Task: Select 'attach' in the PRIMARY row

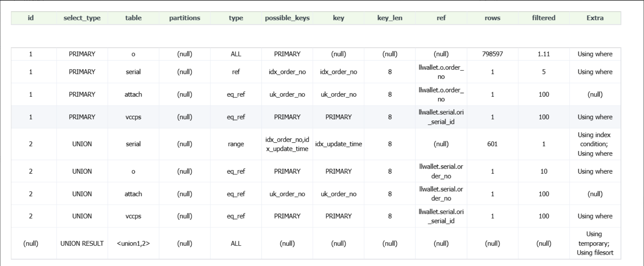Action: tap(133, 95)
